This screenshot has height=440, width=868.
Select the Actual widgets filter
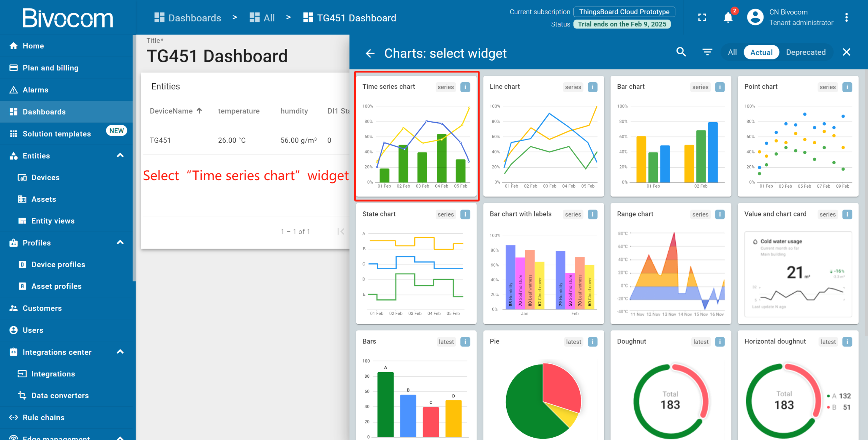[761, 52]
